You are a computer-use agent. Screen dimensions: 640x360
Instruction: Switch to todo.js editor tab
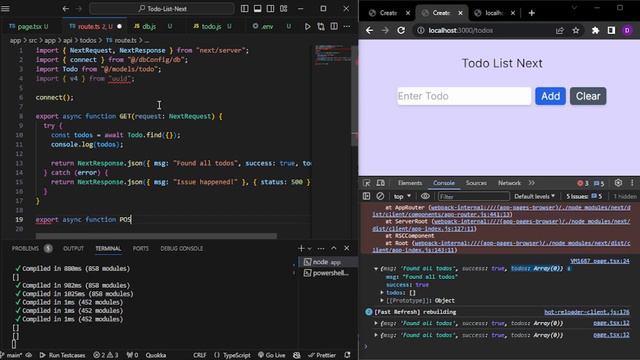212,27
